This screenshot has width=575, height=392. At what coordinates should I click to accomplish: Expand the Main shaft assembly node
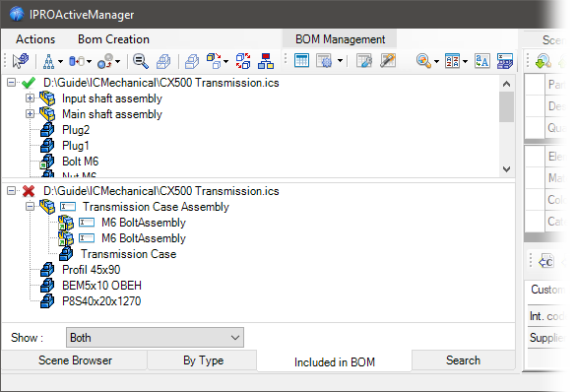coord(31,114)
